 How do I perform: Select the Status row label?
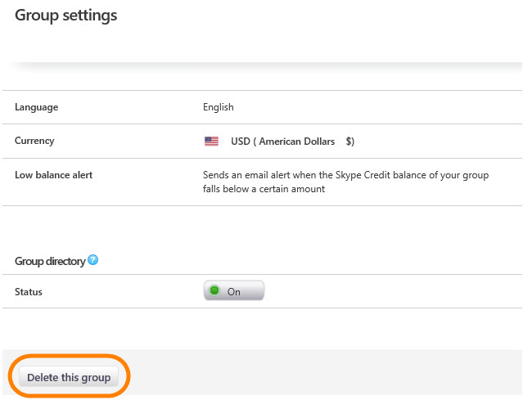tap(29, 292)
